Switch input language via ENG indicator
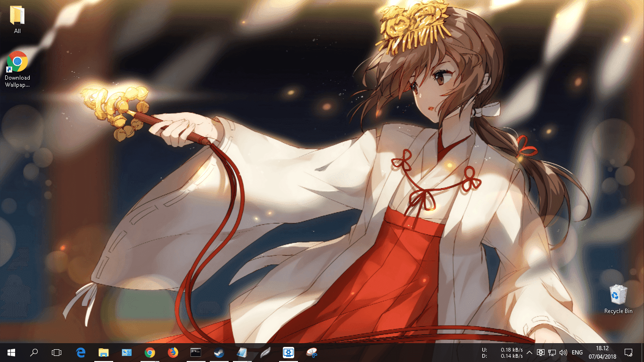This screenshot has height=362, width=644. [577, 352]
